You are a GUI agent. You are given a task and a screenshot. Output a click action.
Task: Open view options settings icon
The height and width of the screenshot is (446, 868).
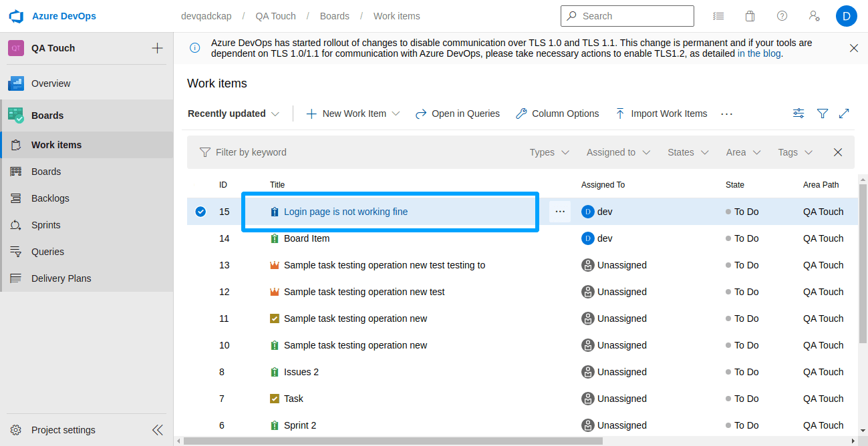[x=799, y=114]
